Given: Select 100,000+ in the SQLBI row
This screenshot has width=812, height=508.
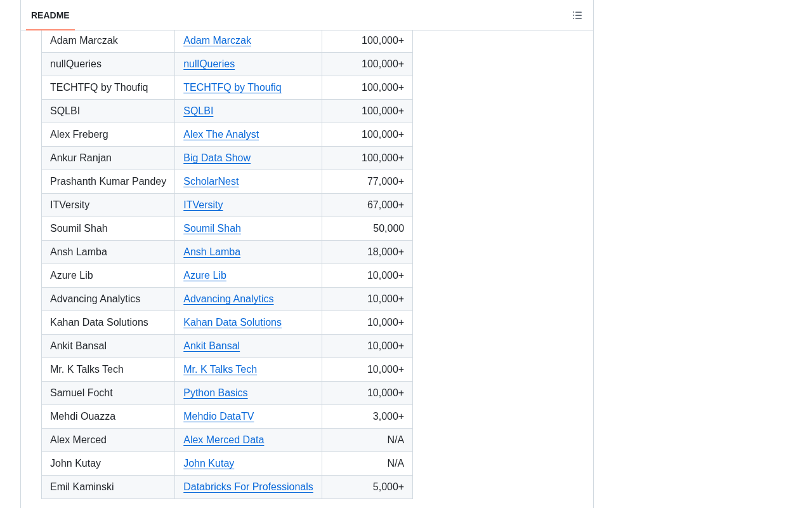Looking at the screenshot, I should click(383, 111).
